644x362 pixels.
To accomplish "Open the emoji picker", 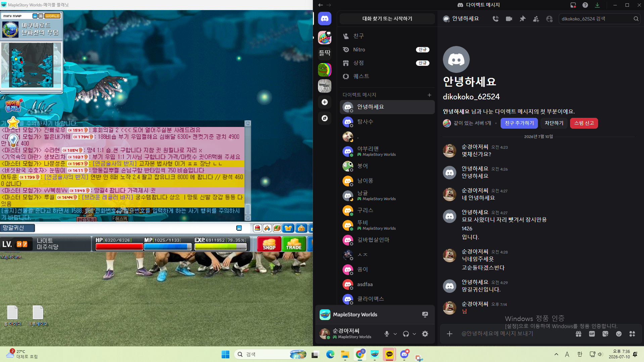I will click(619, 334).
